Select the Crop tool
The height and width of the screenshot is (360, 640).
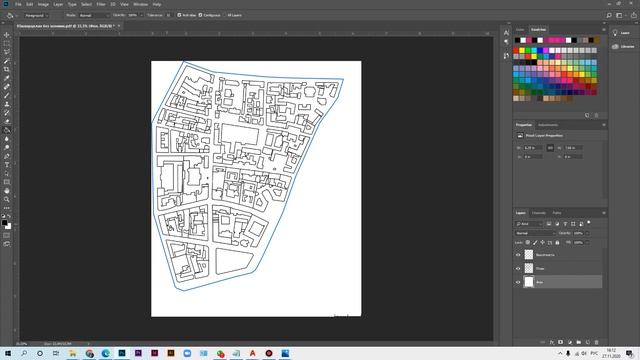click(x=7, y=69)
